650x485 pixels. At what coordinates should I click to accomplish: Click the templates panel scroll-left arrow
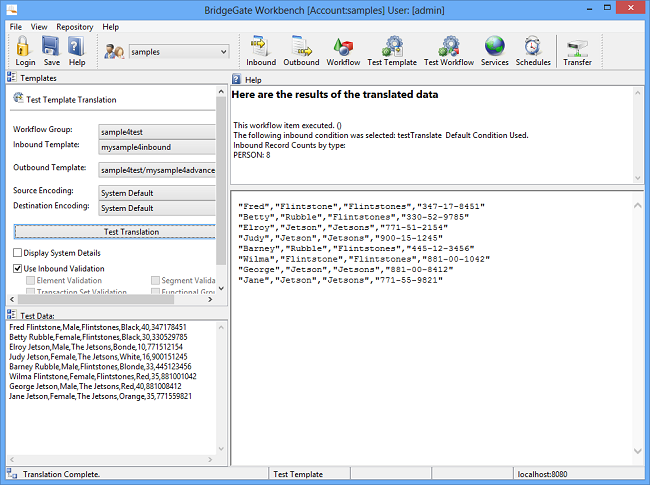click(12, 299)
